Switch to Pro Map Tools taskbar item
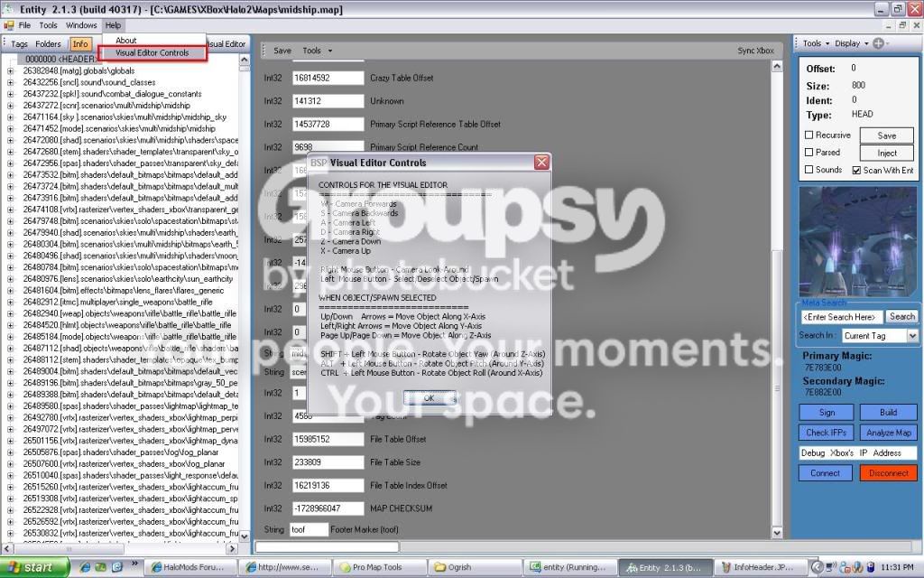The image size is (924, 578). pyautogui.click(x=379, y=567)
